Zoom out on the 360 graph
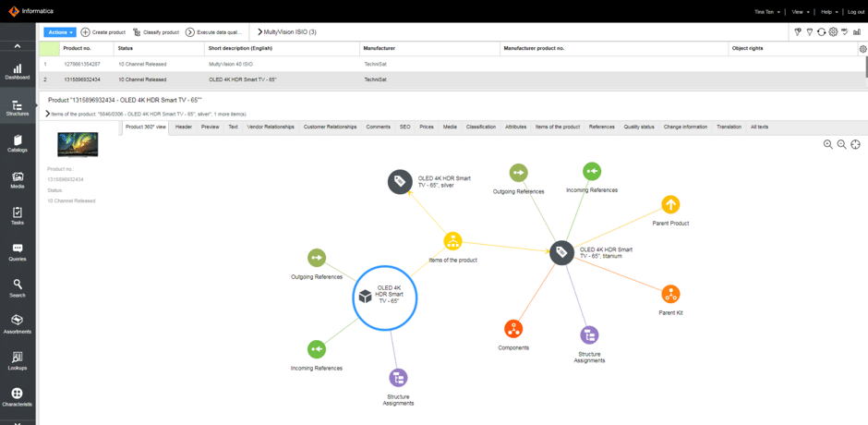Screen dimensions: 868x425 [x=841, y=144]
